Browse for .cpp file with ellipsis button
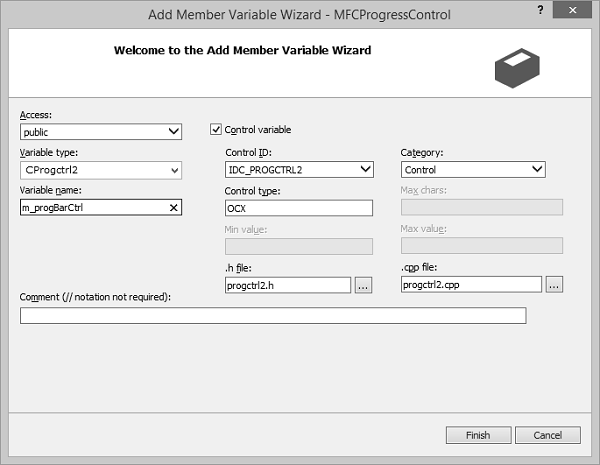Screen dimensions: 600x465 (x=554, y=285)
